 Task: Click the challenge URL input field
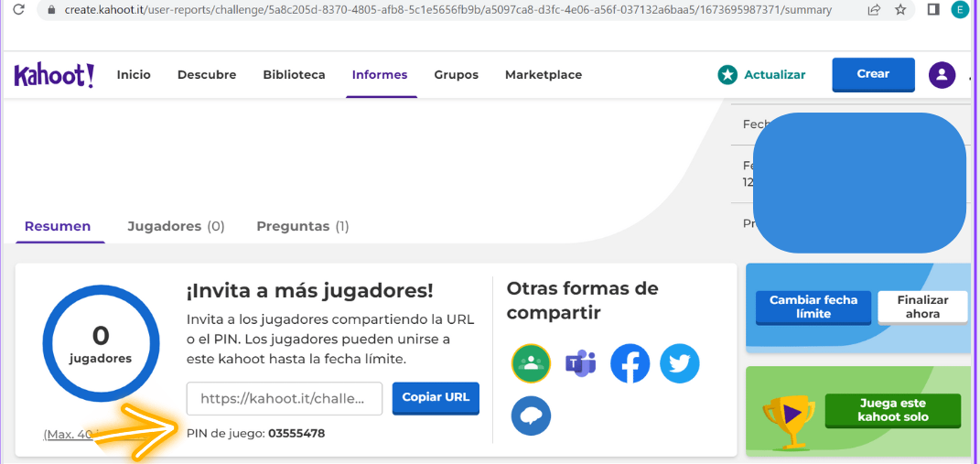(x=285, y=398)
